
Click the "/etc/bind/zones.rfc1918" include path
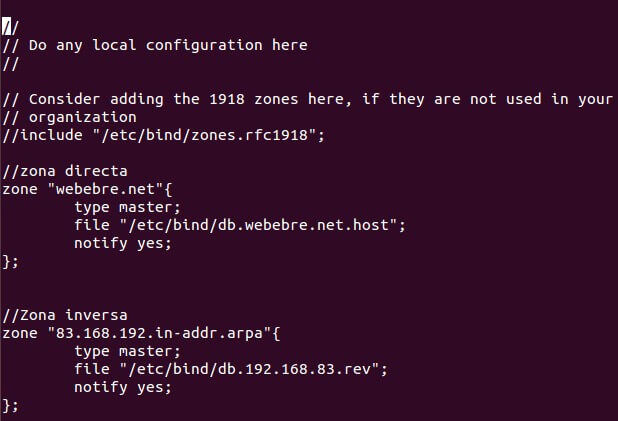218,134
